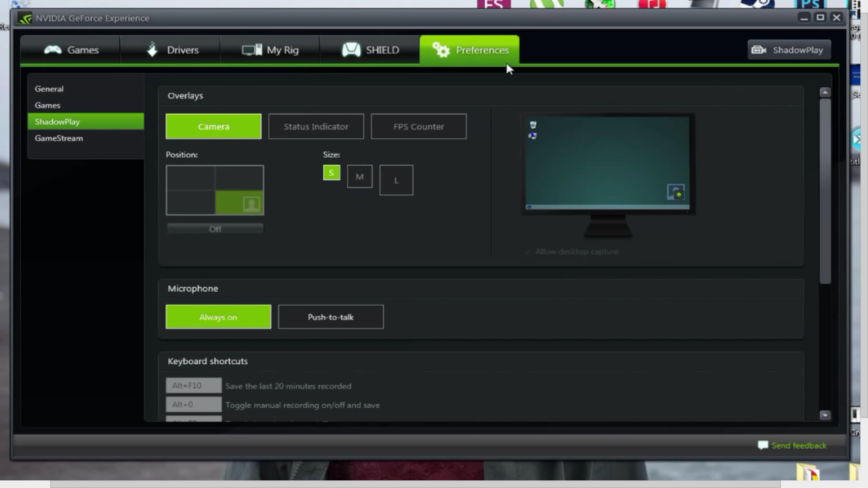Close the GeForce Experience window
This screenshot has width=868, height=488.
pos(836,18)
